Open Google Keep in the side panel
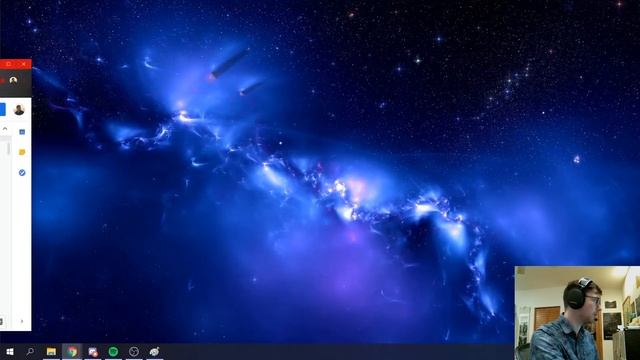640x360 pixels. tap(22, 152)
